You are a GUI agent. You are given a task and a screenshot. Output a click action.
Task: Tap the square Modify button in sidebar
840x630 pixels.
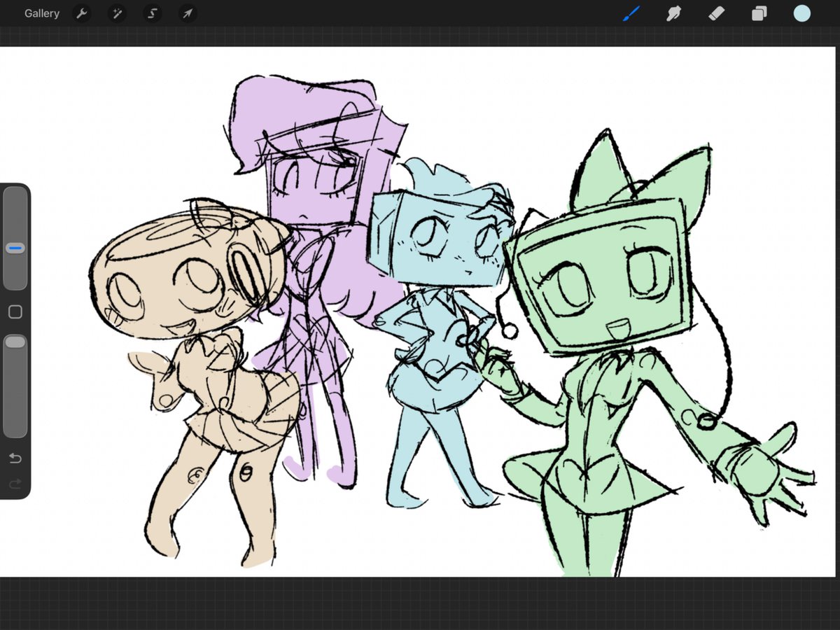[x=15, y=312]
